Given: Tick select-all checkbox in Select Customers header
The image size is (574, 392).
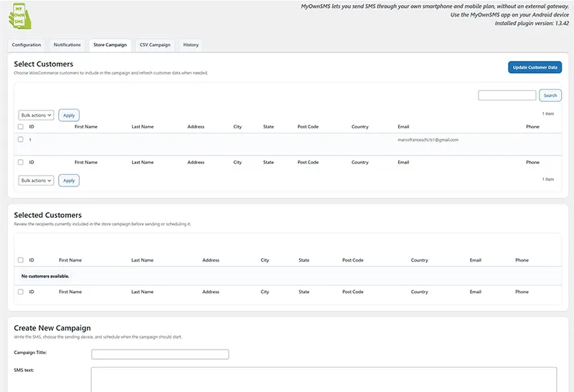Looking at the screenshot, I should (21, 127).
